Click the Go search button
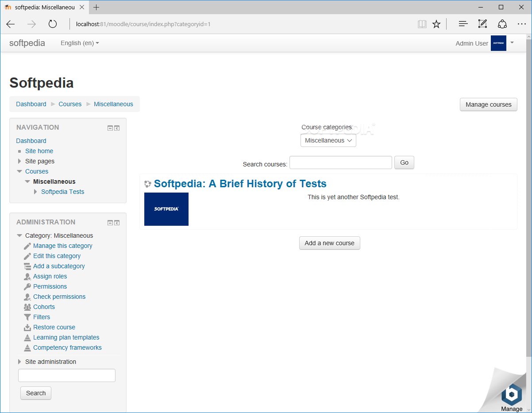Viewport: 532px width, 413px height. 404,162
